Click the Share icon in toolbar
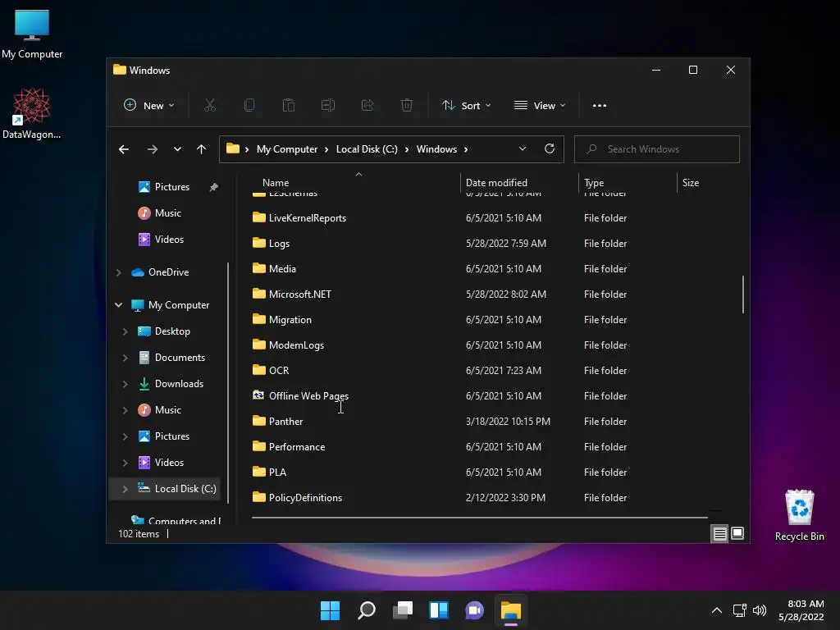Screen dimensions: 840x630 pyautogui.click(x=367, y=106)
